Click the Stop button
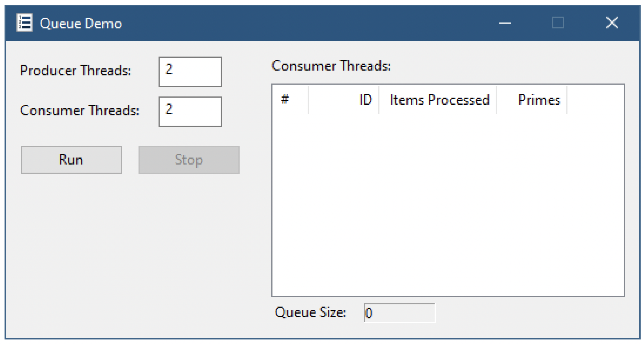 189,160
